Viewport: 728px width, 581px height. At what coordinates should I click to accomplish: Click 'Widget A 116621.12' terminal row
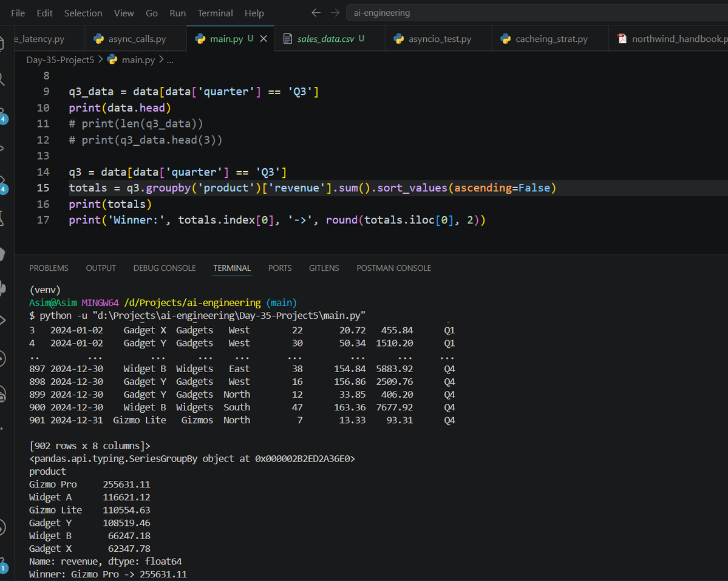tap(90, 497)
